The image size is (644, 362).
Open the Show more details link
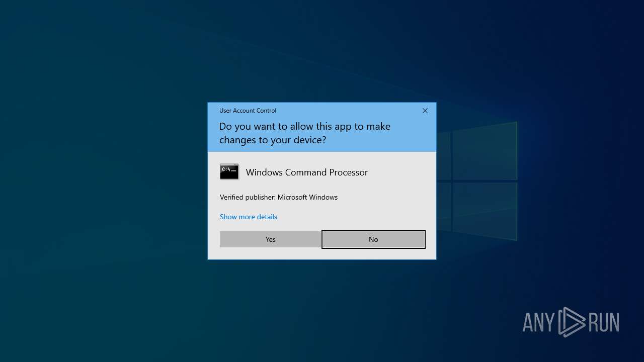(x=249, y=217)
